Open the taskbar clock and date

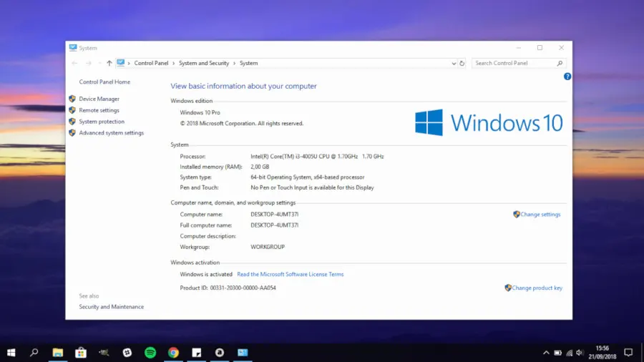(x=602, y=353)
